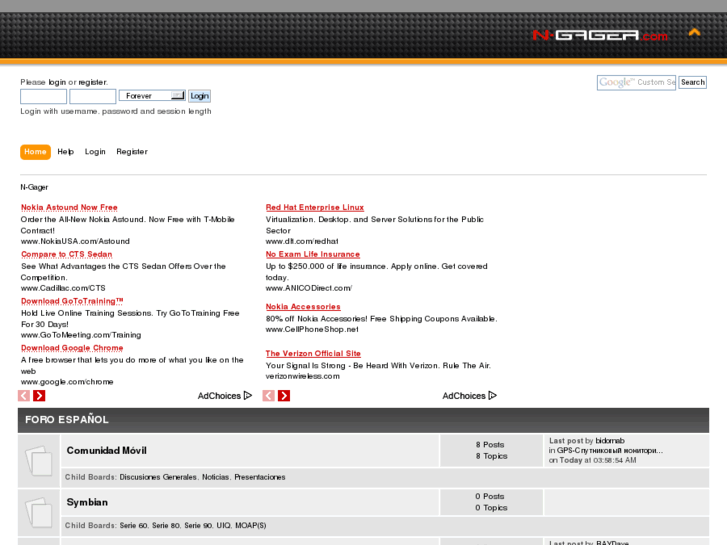The height and width of the screenshot is (545, 727).
Task: Click the Symbian board icon
Action: (39, 512)
